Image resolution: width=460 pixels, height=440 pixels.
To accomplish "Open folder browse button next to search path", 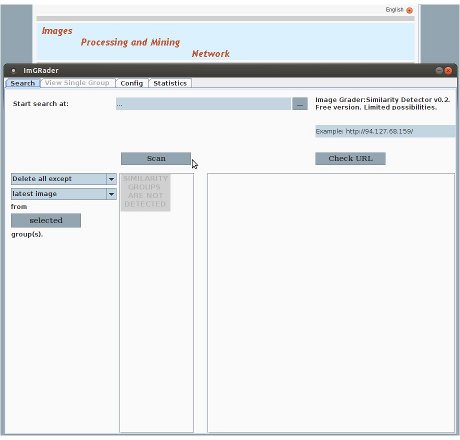I will tap(300, 104).
